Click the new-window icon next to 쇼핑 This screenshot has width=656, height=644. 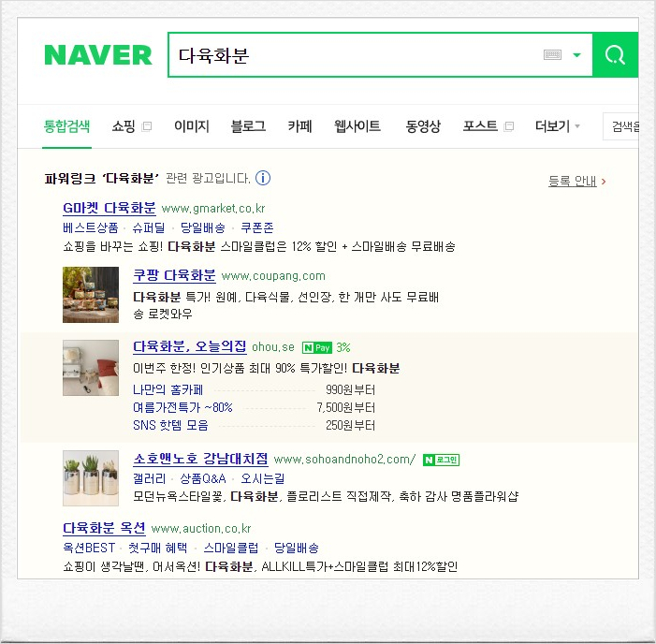147,126
